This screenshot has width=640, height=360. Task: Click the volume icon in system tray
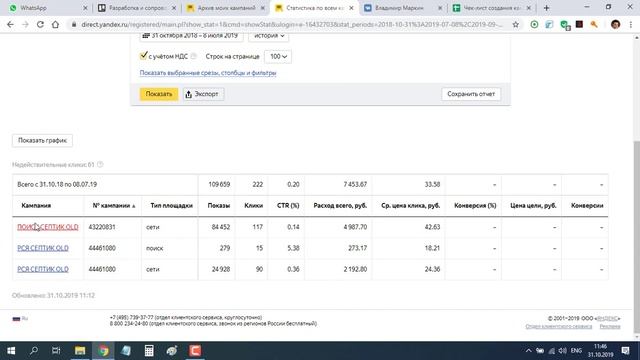(562, 351)
